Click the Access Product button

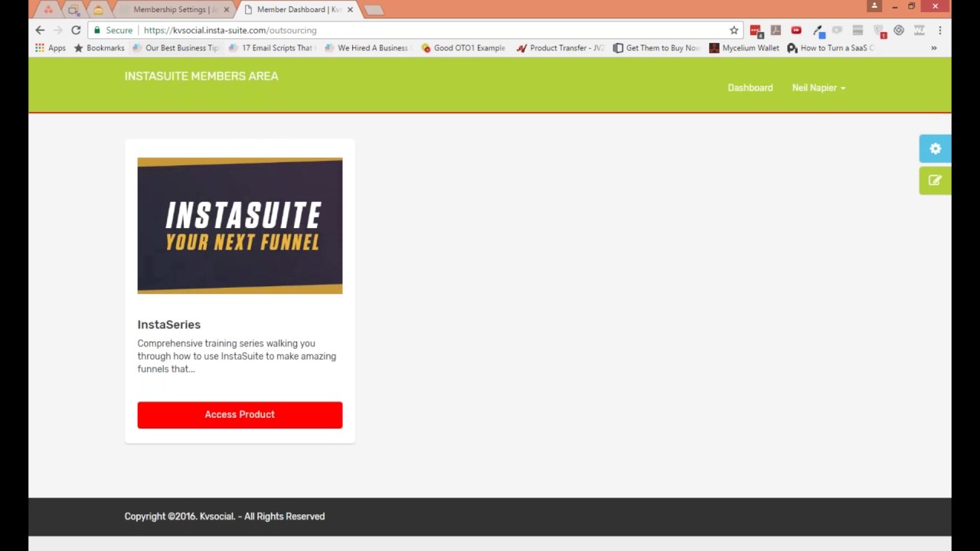(240, 415)
